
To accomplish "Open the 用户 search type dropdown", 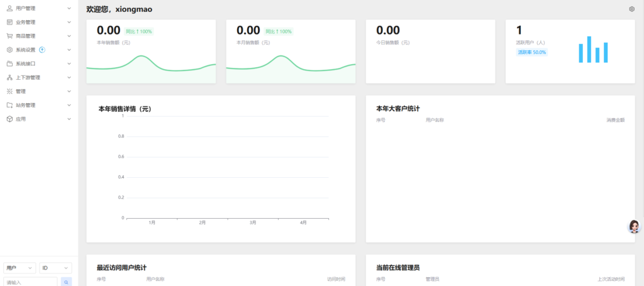I will pyautogui.click(x=19, y=268).
